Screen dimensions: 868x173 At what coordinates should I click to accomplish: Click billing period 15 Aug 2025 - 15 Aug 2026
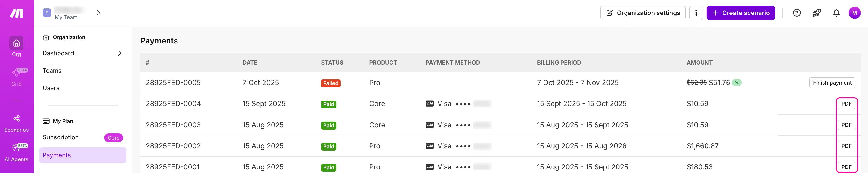[581, 146]
